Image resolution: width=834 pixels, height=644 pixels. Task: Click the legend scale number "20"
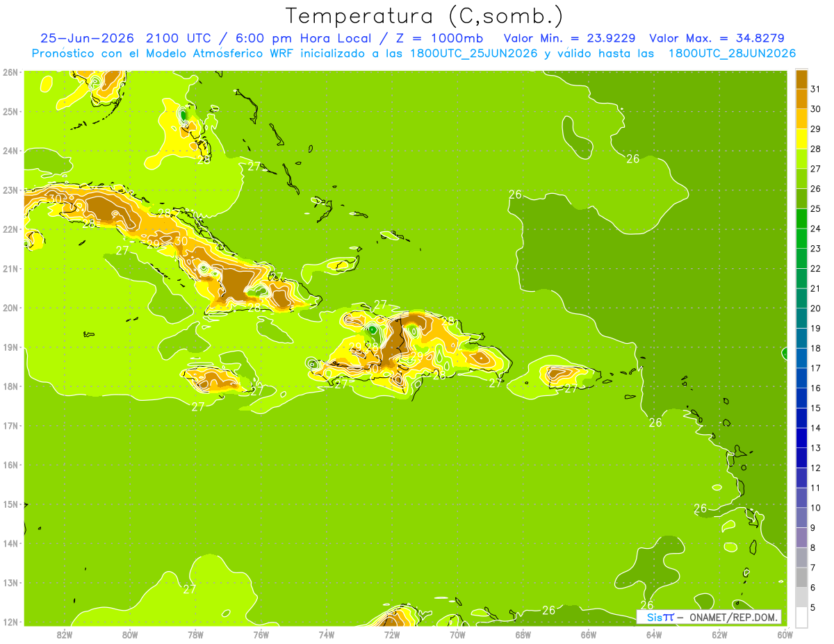pos(816,308)
